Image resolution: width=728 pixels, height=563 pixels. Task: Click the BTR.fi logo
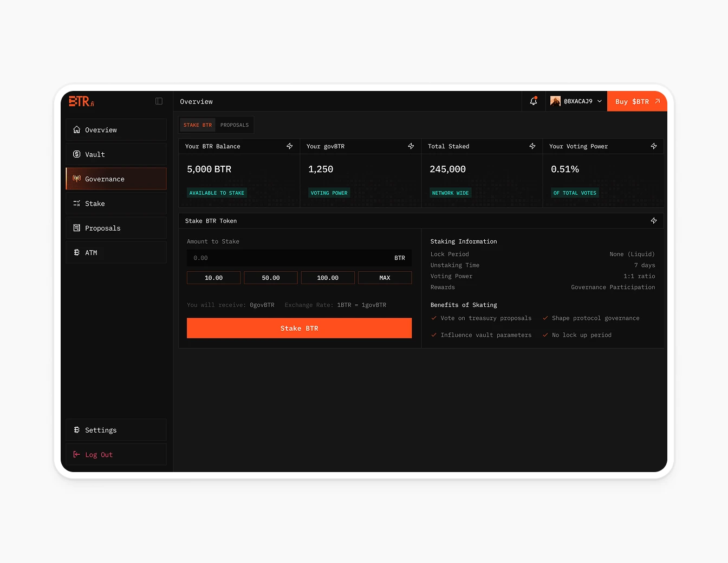[80, 101]
